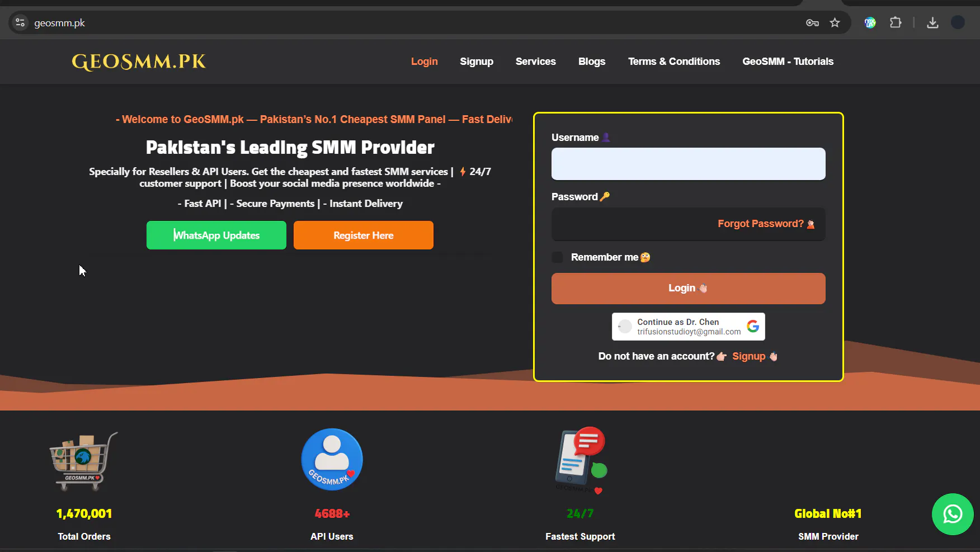980x552 pixels.
Task: Click the scrolling Welcome to GeoSMM.pk banner
Action: tap(314, 120)
